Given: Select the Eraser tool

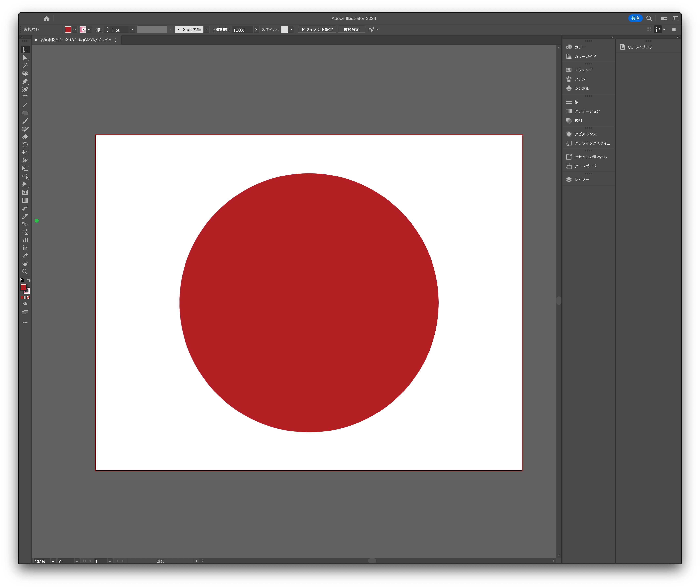Looking at the screenshot, I should [x=25, y=137].
